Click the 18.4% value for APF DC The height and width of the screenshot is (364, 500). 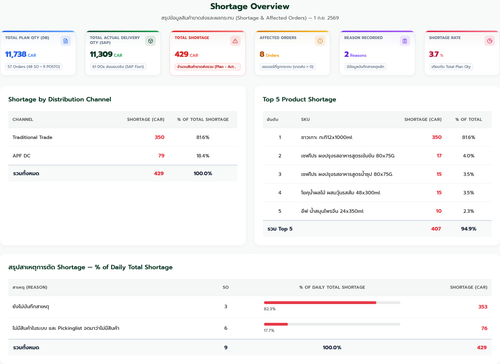click(203, 156)
